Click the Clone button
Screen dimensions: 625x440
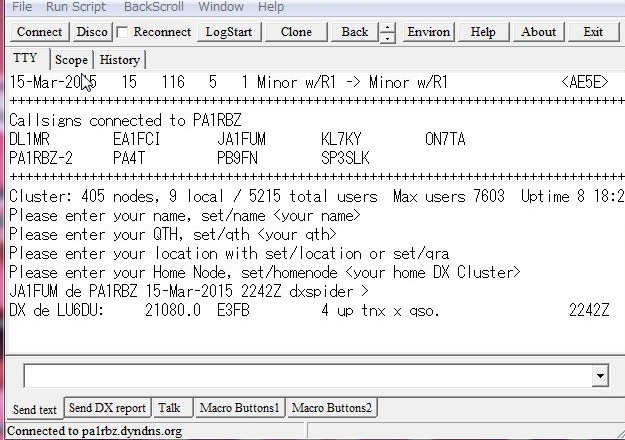tap(296, 32)
